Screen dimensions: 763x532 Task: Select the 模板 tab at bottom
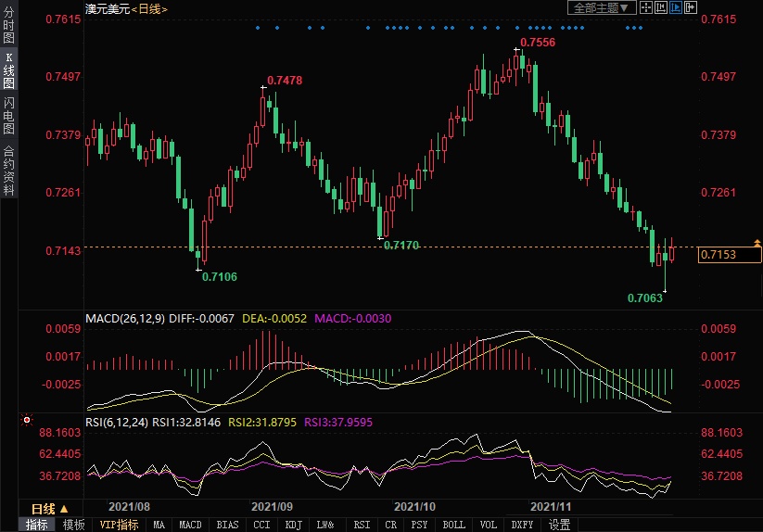[73, 525]
